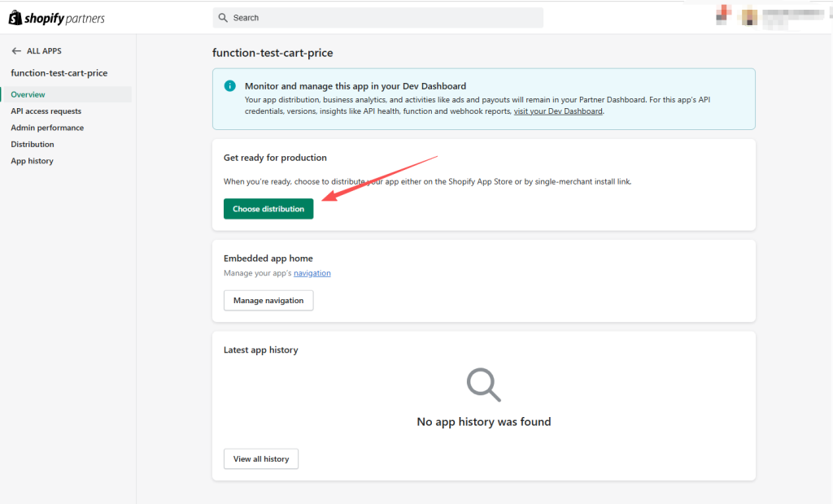Go to Admin performance section
The height and width of the screenshot is (504, 833).
click(x=47, y=128)
